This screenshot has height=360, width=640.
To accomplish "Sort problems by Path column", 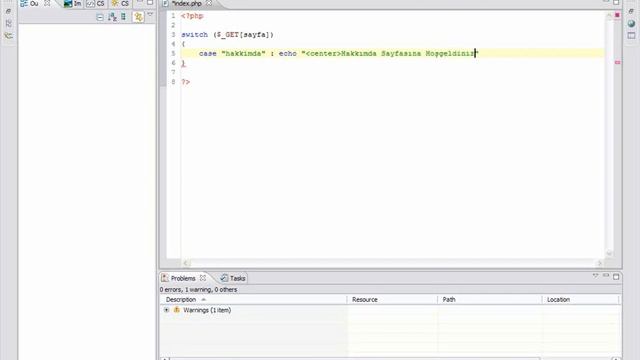I will point(489,300).
